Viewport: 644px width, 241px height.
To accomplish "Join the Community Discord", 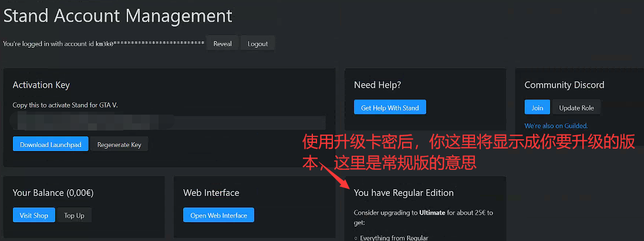I will 537,108.
